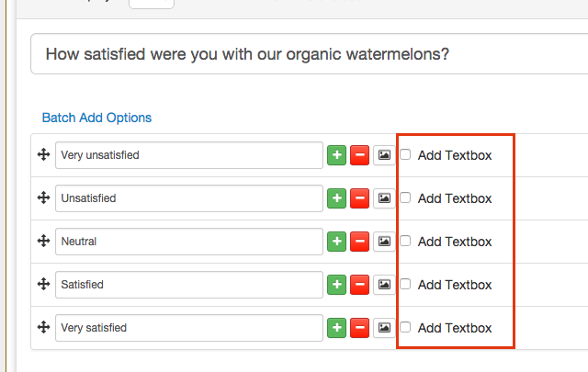
Task: Add an option below Unsatisfied using plus
Action: click(x=337, y=198)
